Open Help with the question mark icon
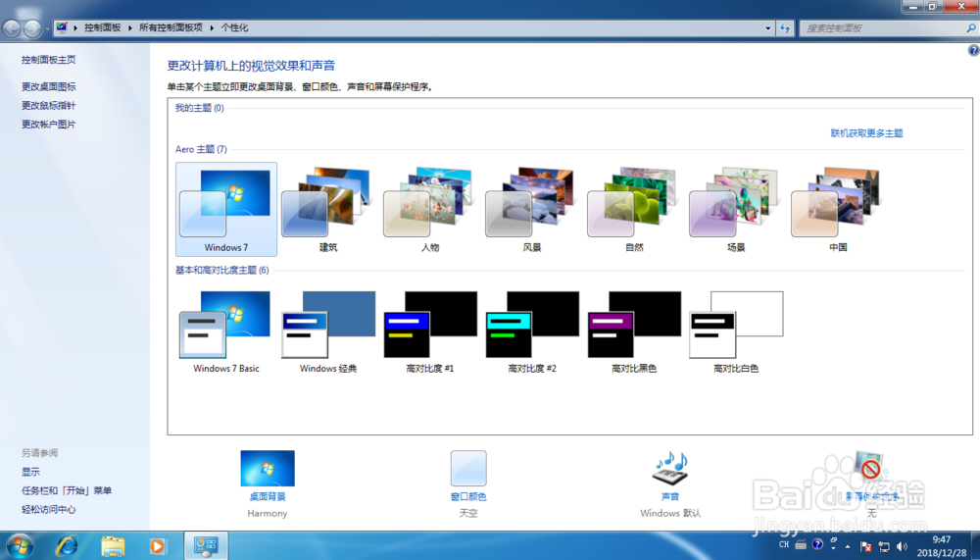This screenshot has height=560, width=980. click(x=974, y=51)
